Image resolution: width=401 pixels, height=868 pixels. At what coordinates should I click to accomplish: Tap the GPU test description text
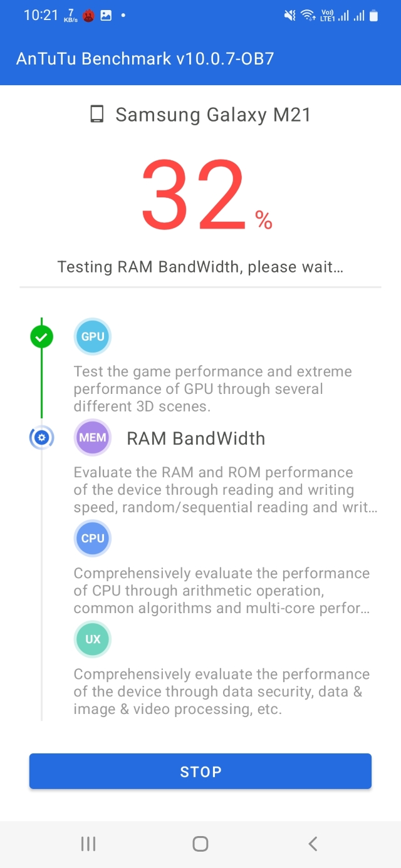(x=213, y=389)
